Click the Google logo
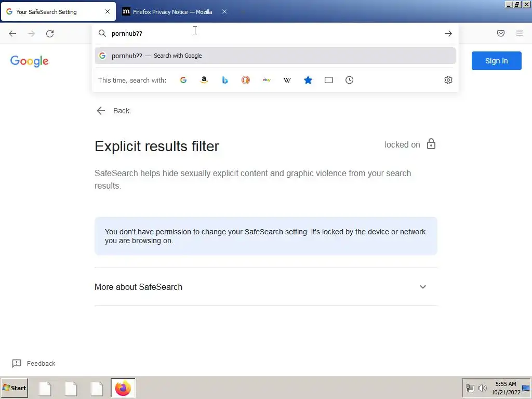 30,61
